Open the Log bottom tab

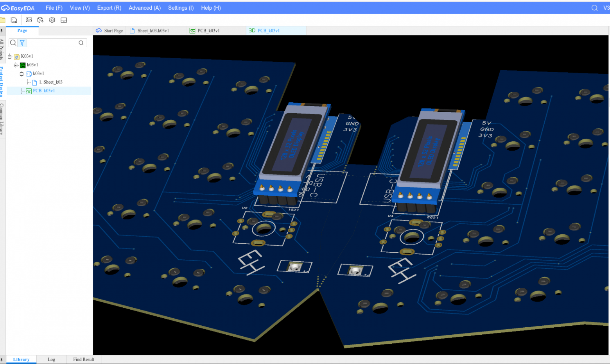(x=51, y=360)
